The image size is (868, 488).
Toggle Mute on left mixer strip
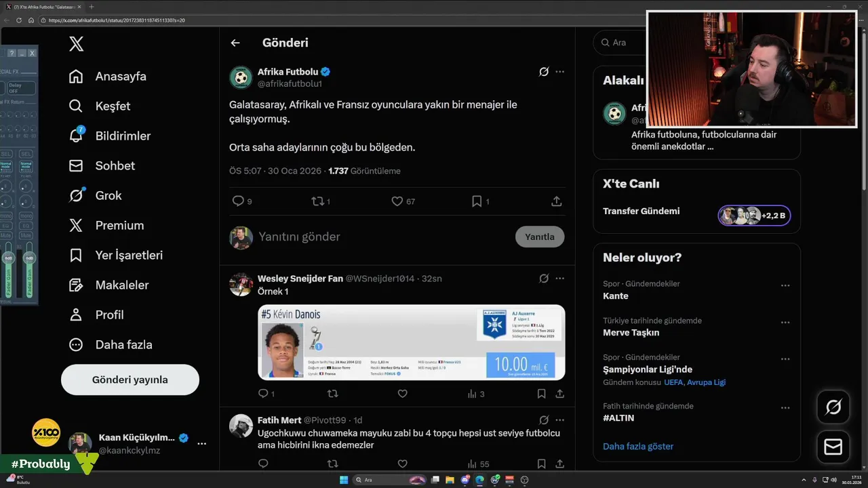pos(6,236)
